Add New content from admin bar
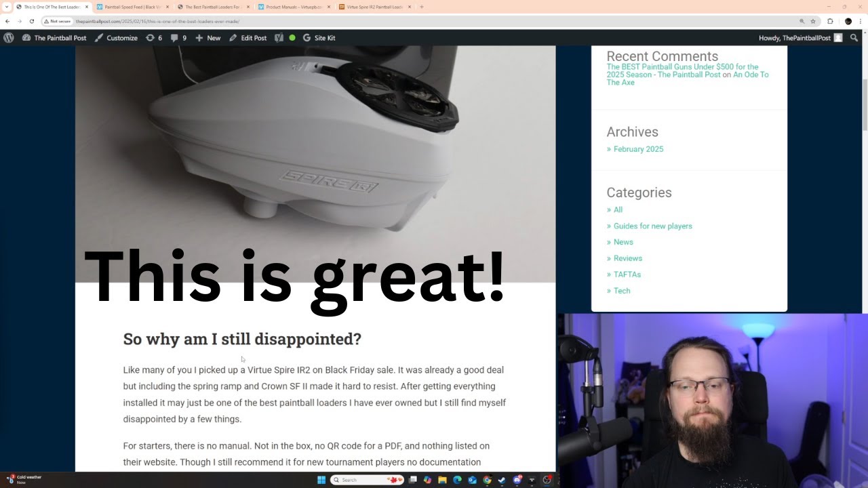Screen dimensions: 868x488 [208, 38]
